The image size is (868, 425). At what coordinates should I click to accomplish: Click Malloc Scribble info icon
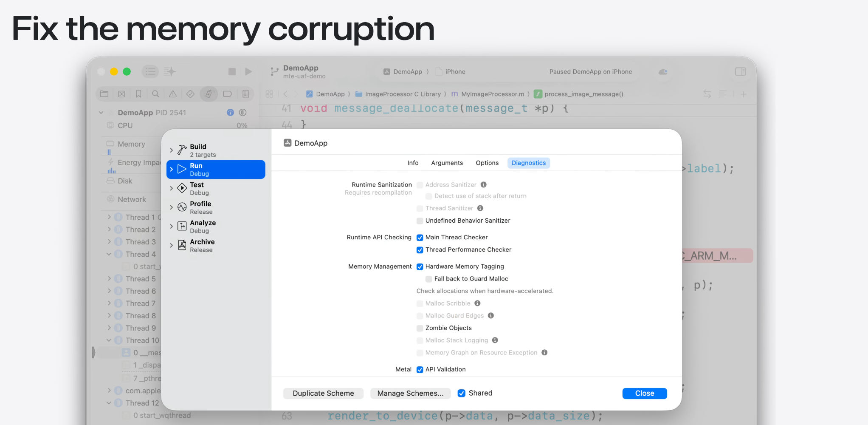click(x=477, y=303)
